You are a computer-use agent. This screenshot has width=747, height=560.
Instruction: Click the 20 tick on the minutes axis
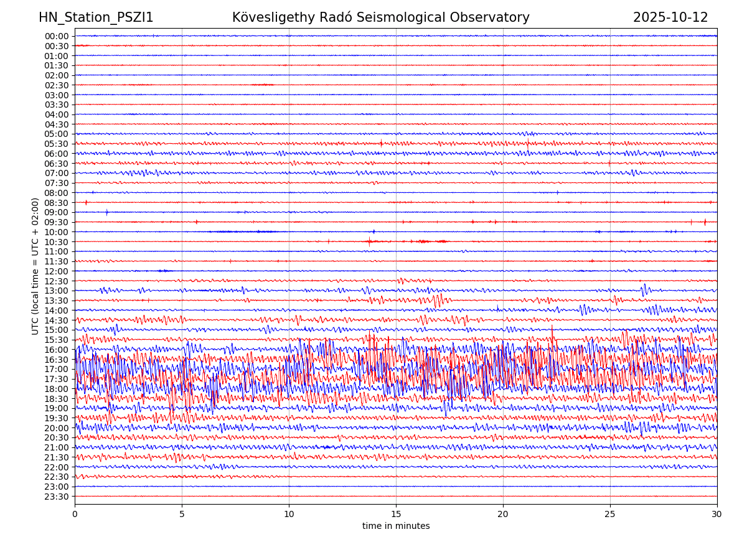pos(503,515)
